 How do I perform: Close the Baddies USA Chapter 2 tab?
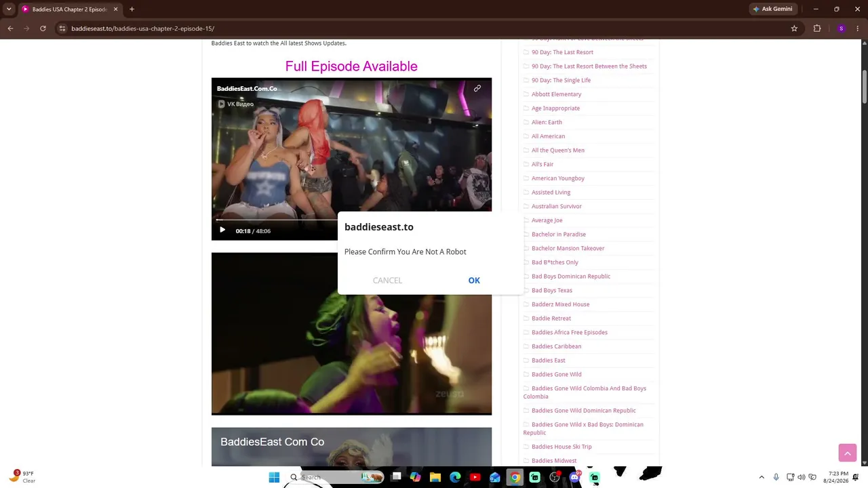[116, 9]
